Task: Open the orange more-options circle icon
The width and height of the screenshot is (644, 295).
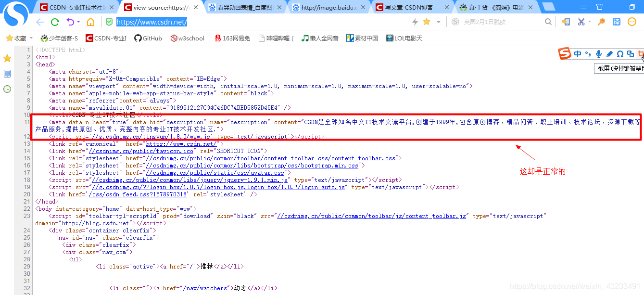Action: click(x=632, y=22)
